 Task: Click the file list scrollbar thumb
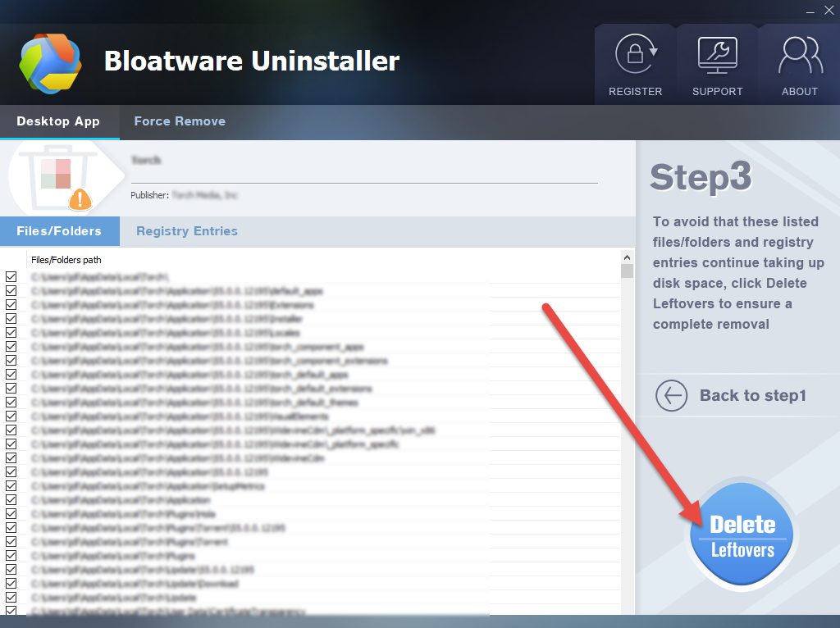tap(627, 271)
